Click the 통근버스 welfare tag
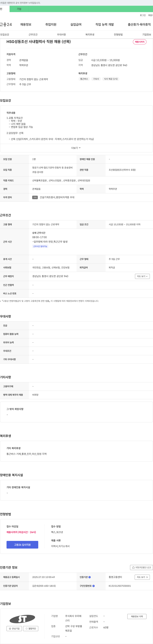Screen dimensions: 153x644 point(84,79)
